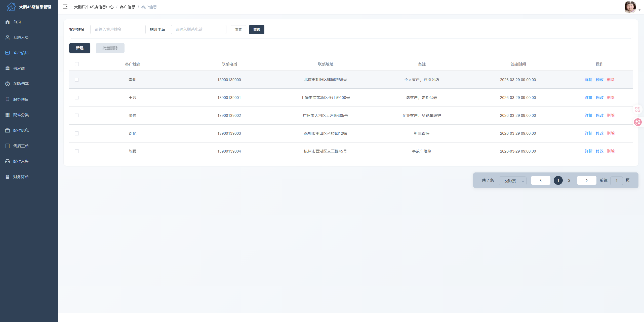Click phone number 13900139002

coord(229,116)
